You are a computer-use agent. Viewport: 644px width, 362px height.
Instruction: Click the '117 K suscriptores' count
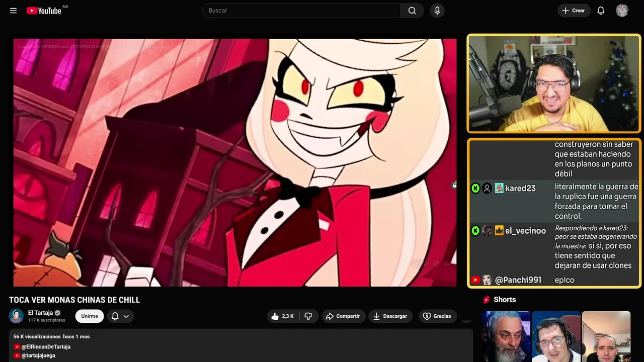click(x=46, y=320)
